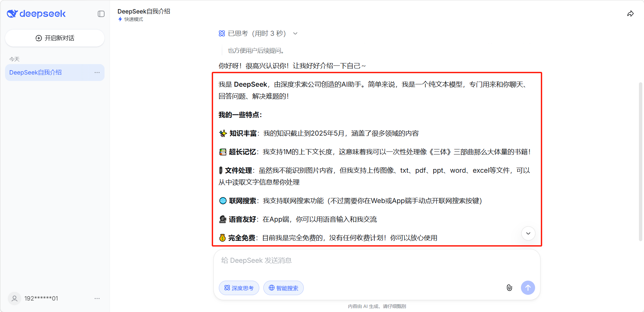Open options for DeepSeek自我介绍 chat

97,73
